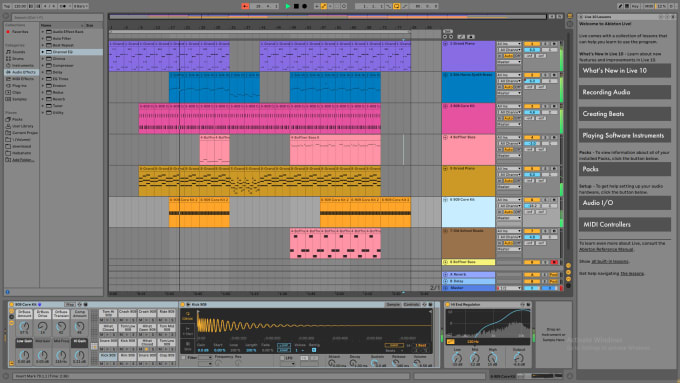
Task: Deactivate the 1 Grand Piano track activator
Action: pos(532,44)
